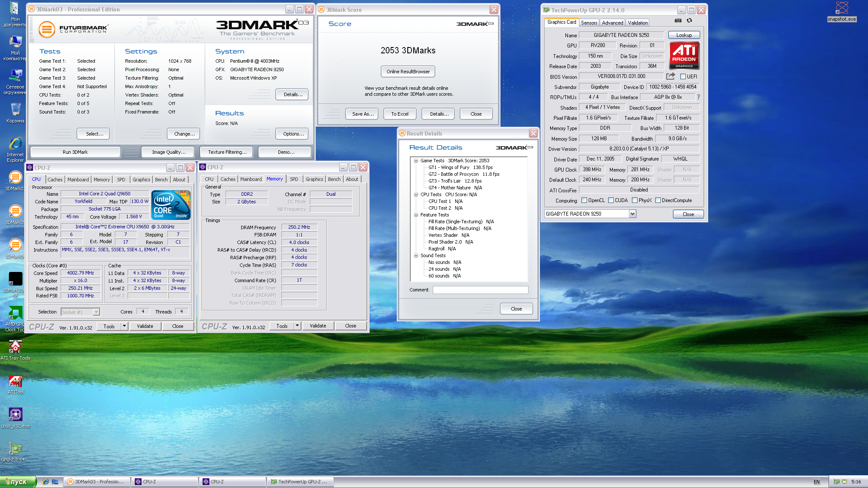
Task: Click the Lookup button in GPU-Z
Action: pos(684,35)
